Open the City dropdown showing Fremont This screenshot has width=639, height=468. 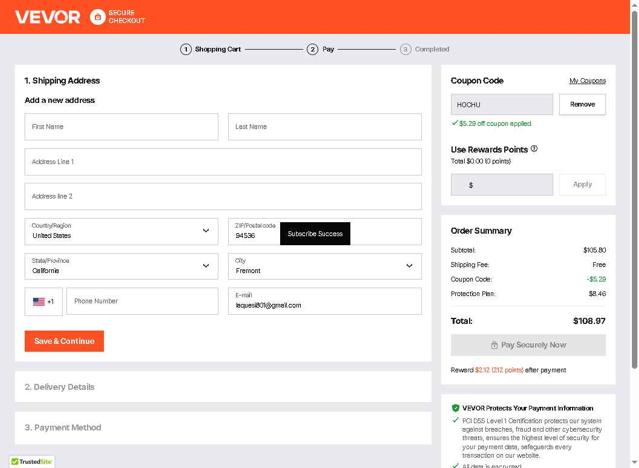(324, 266)
